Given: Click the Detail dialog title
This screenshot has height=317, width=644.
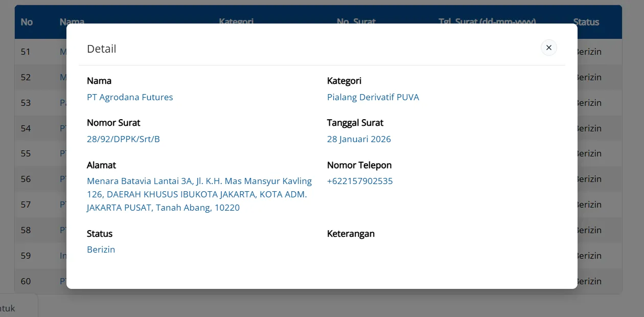Looking at the screenshot, I should 102,49.
